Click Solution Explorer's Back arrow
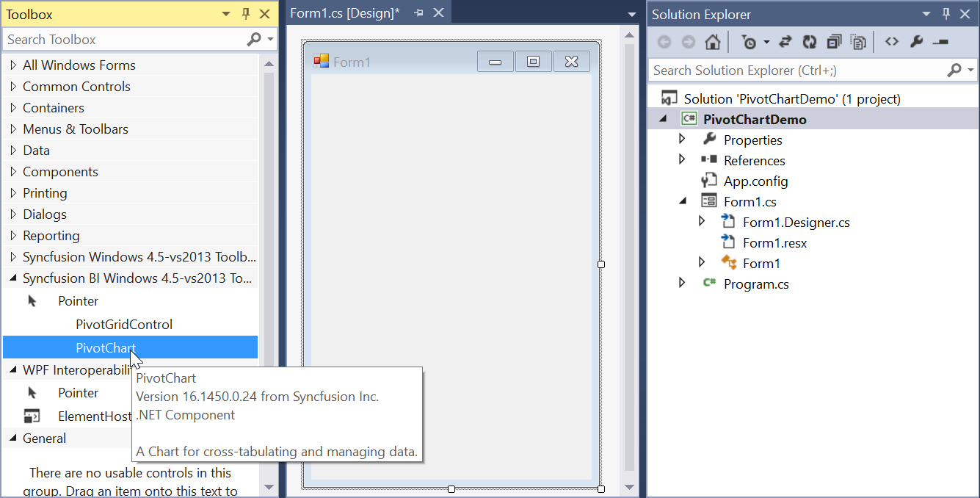Viewport: 980px width, 498px height. (664, 42)
